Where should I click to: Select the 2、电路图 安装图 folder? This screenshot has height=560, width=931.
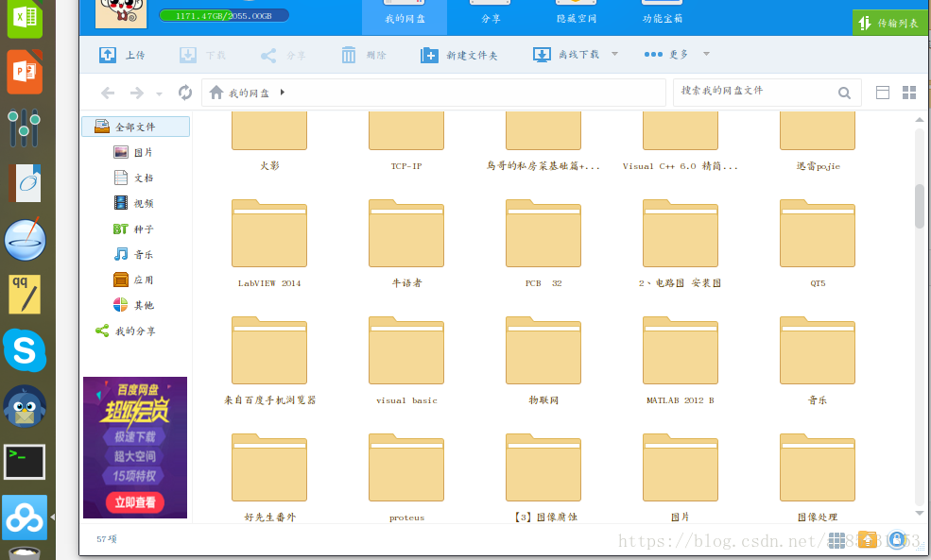click(681, 234)
